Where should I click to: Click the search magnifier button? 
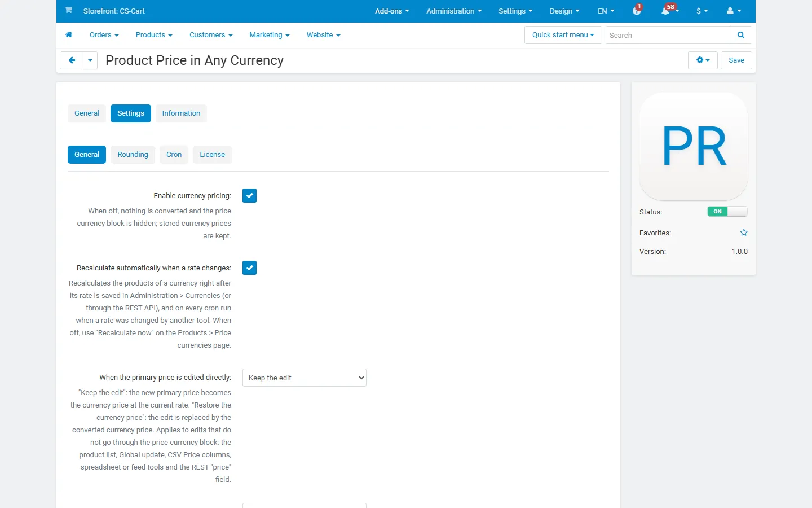(741, 35)
